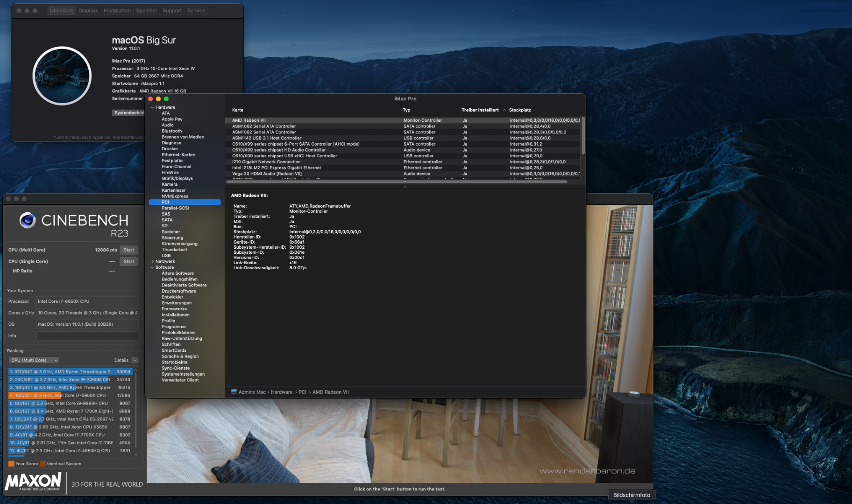
Task: Select Grafik/Displays in the sidebar
Action: [177, 179]
